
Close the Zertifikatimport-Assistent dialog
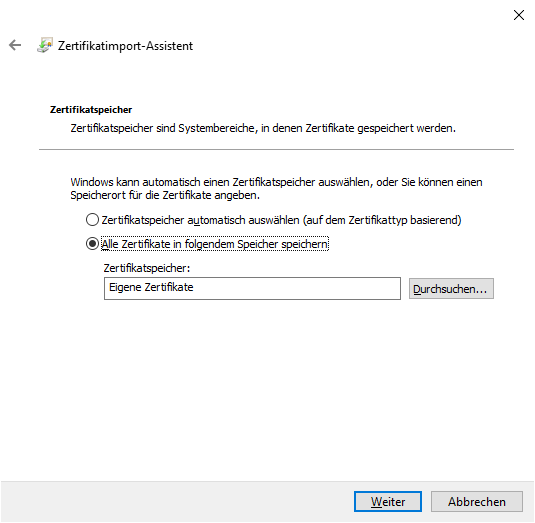click(x=519, y=15)
